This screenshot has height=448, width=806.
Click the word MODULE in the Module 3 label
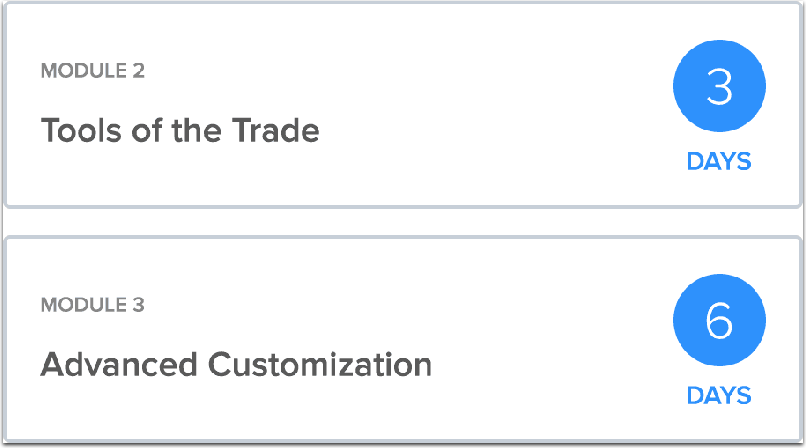[x=84, y=305]
